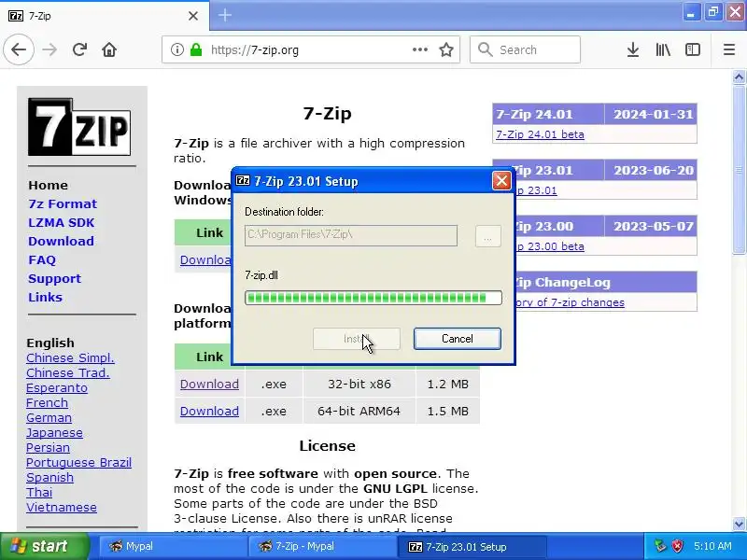
Task: Open page actions three-dots menu
Action: (x=419, y=49)
